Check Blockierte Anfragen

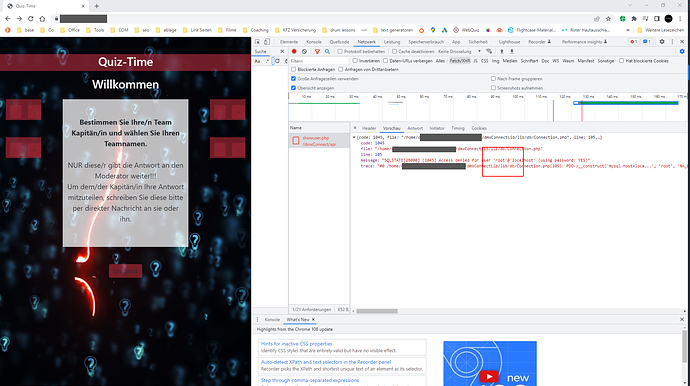[x=294, y=70]
